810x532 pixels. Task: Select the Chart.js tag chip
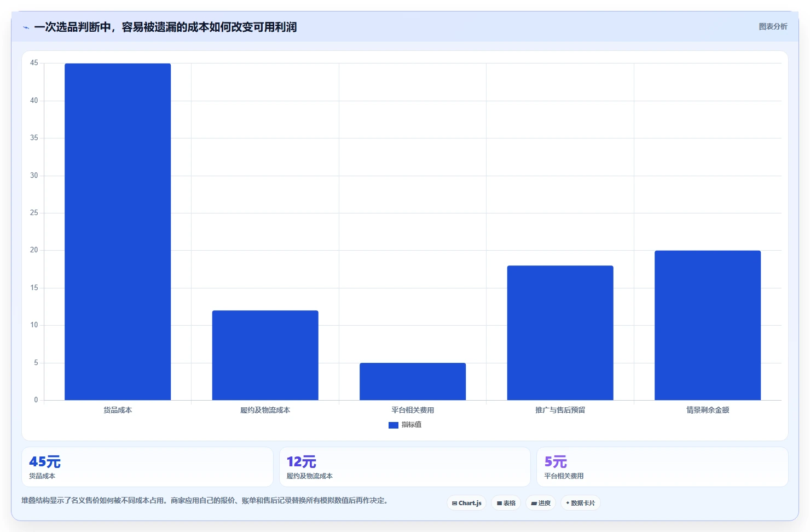tap(466, 503)
